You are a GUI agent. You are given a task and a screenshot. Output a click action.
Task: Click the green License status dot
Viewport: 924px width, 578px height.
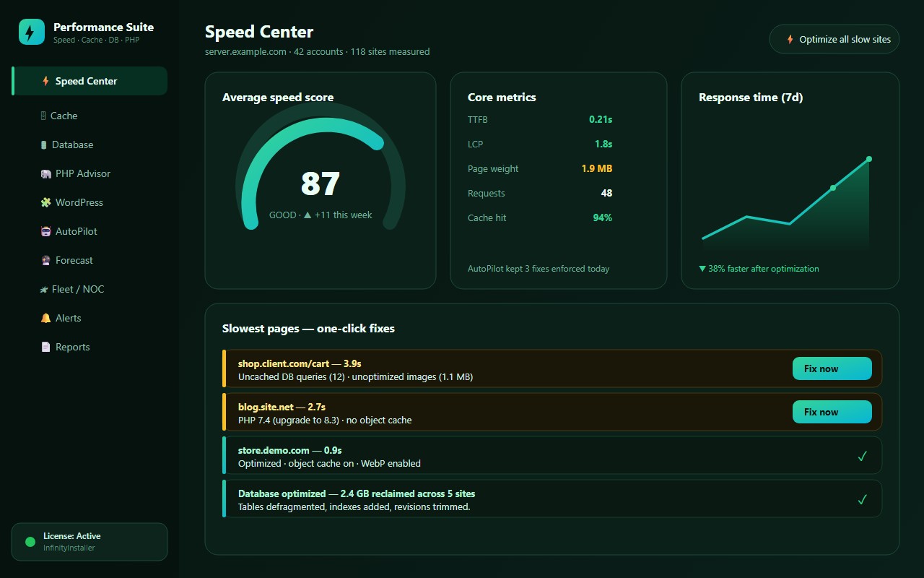click(x=30, y=542)
